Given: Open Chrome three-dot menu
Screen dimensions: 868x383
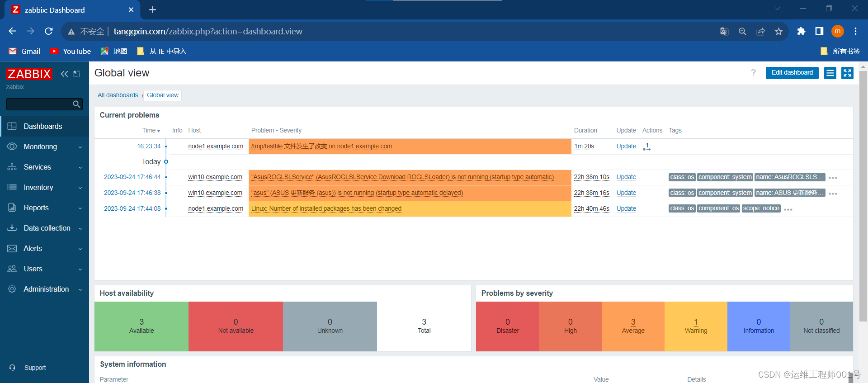Looking at the screenshot, I should (855, 31).
